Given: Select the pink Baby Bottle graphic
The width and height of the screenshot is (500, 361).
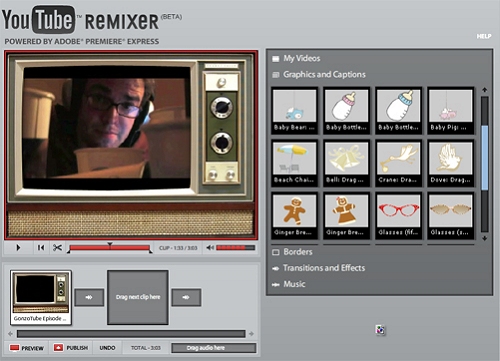Looking at the screenshot, I should [x=346, y=111].
